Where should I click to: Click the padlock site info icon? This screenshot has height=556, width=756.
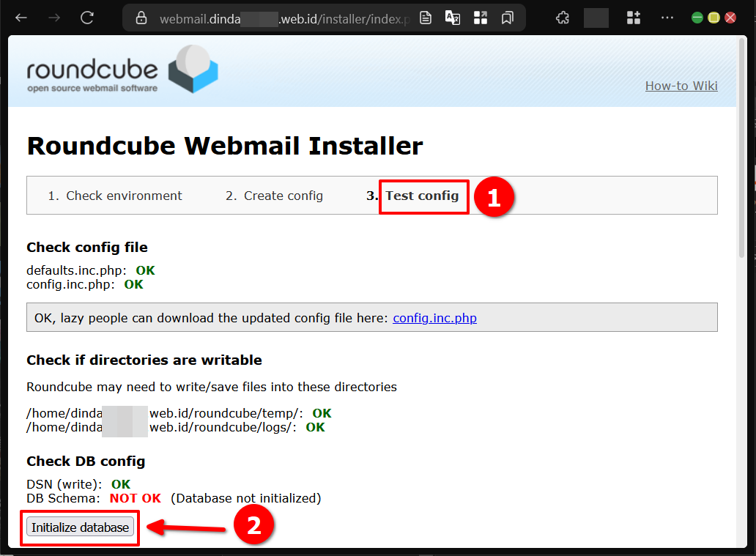pyautogui.click(x=142, y=18)
